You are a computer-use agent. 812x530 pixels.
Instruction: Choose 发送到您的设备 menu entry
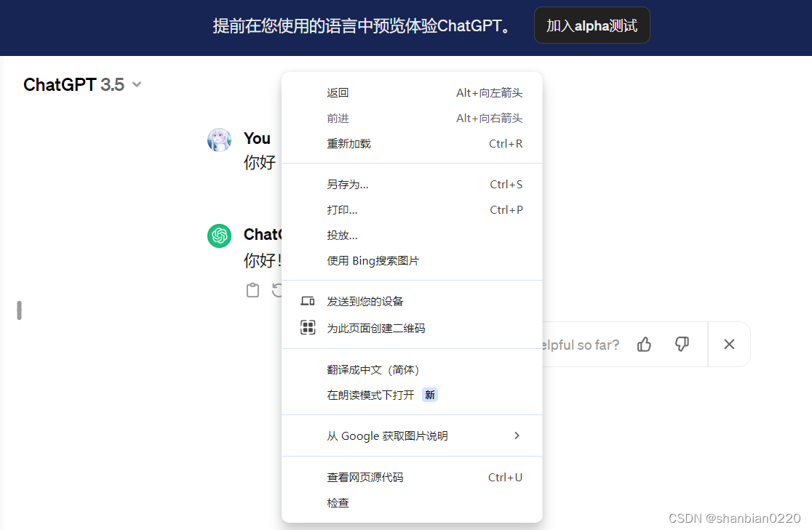click(x=412, y=302)
